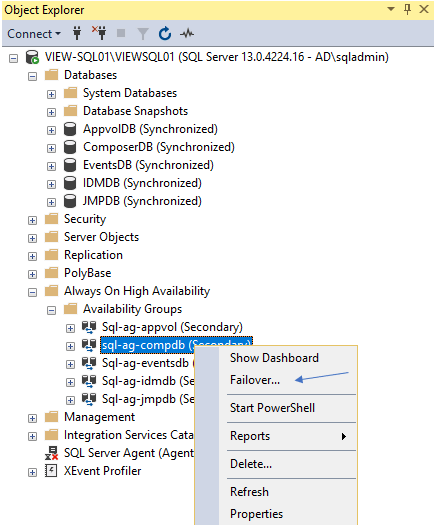Click the Sql-ag-idmdb availability group icon
This screenshot has width=434, height=528.
click(89, 381)
